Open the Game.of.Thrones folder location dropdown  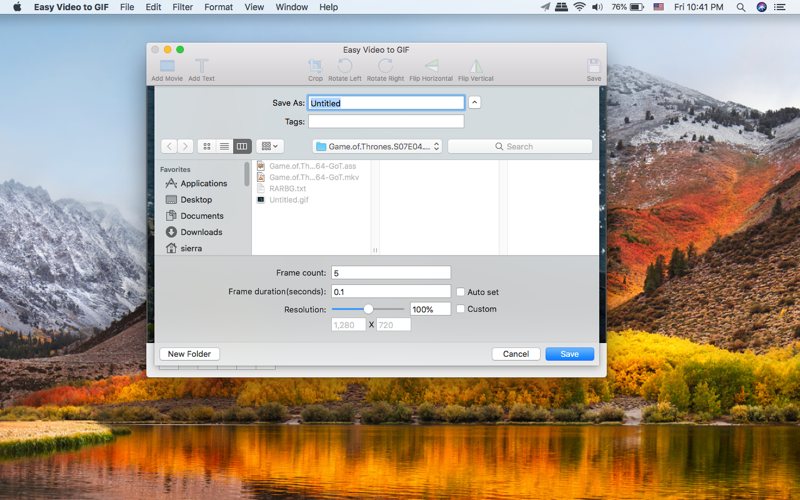coord(377,146)
